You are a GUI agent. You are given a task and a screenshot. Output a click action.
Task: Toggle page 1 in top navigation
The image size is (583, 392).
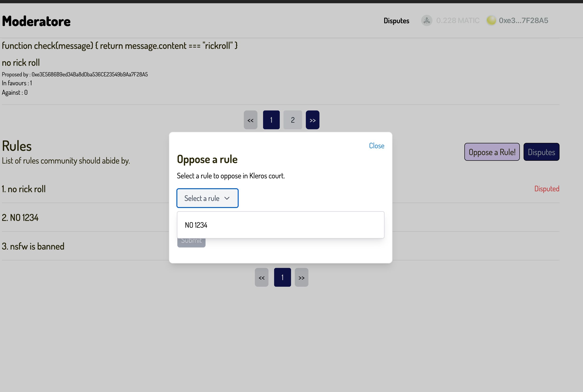tap(271, 119)
